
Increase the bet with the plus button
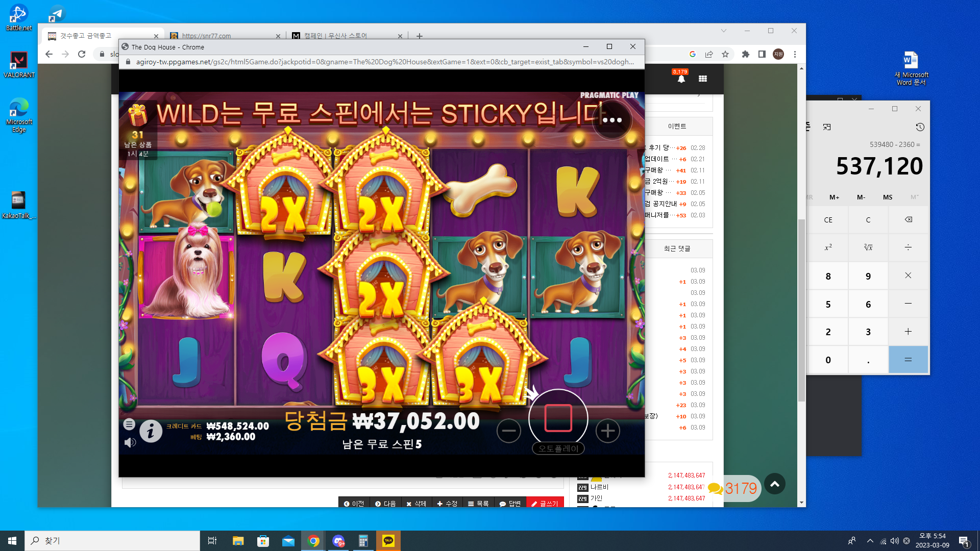coord(608,431)
